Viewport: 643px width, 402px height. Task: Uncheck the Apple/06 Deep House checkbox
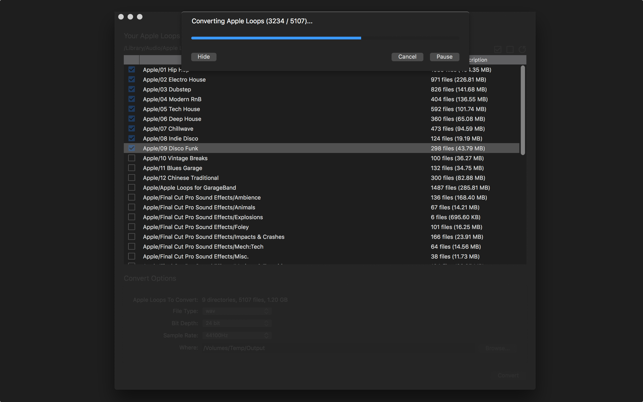tap(132, 119)
